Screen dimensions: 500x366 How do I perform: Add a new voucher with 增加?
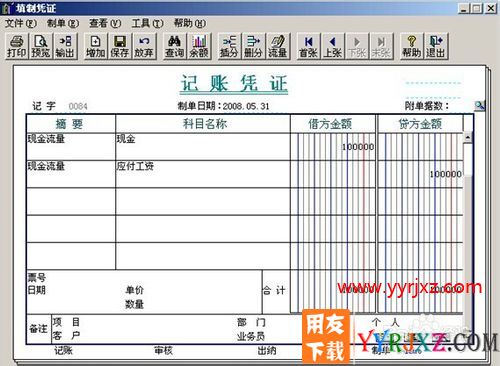pyautogui.click(x=96, y=46)
